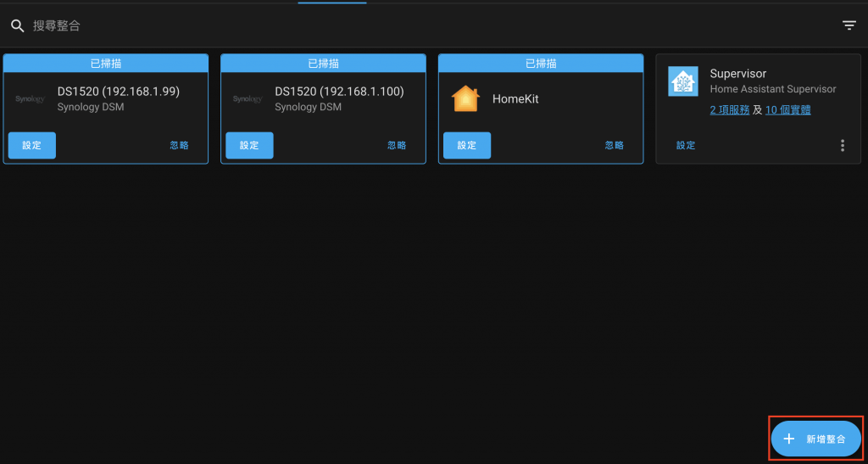
Task: Ignore the discovered HomeKit integration
Action: 615,146
